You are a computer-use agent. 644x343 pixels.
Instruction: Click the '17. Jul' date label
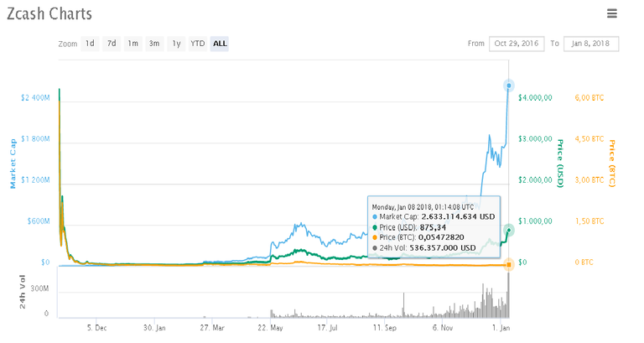[x=327, y=328]
